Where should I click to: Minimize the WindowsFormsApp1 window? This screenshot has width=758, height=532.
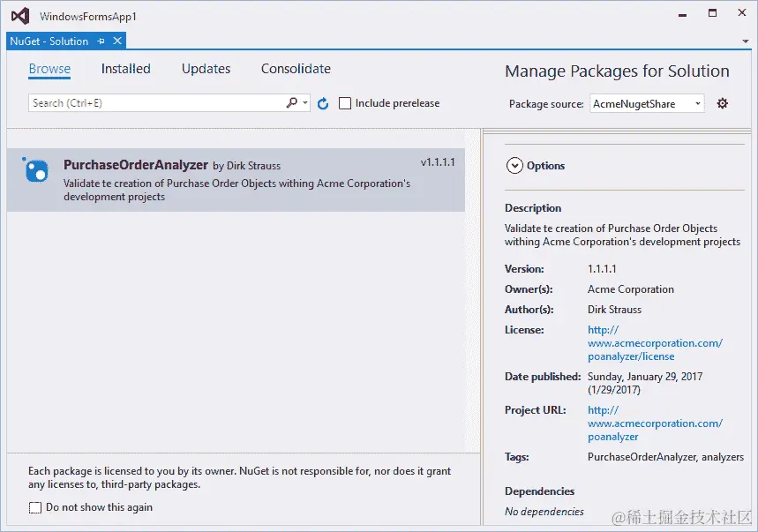tap(682, 15)
